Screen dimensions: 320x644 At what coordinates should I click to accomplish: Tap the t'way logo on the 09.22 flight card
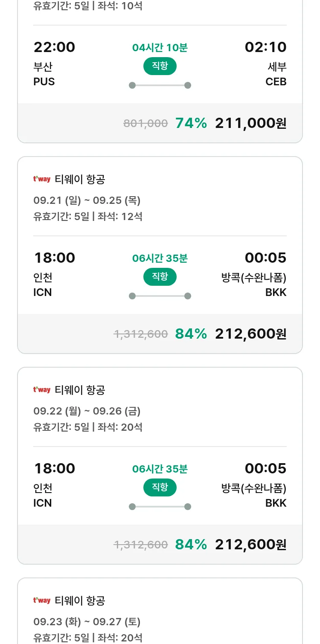[42, 390]
